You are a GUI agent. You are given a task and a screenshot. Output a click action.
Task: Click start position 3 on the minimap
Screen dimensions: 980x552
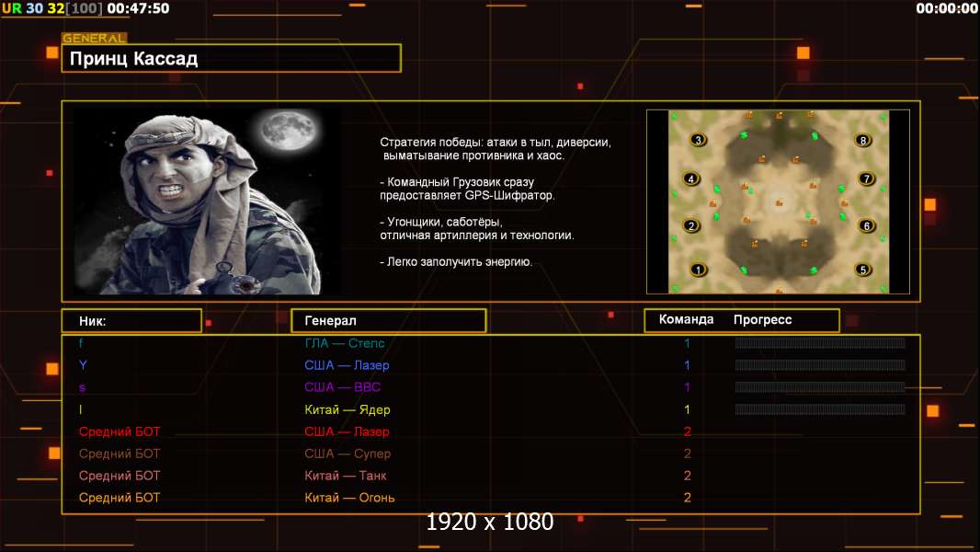click(698, 140)
